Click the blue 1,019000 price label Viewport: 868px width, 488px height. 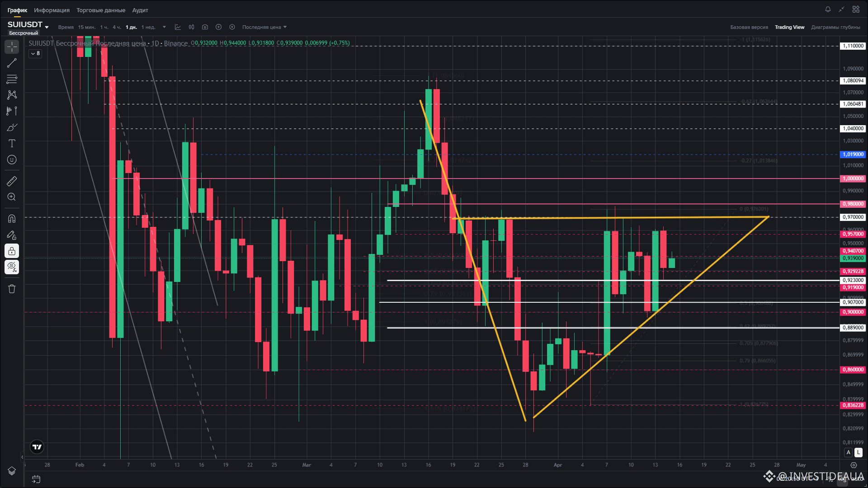(853, 155)
